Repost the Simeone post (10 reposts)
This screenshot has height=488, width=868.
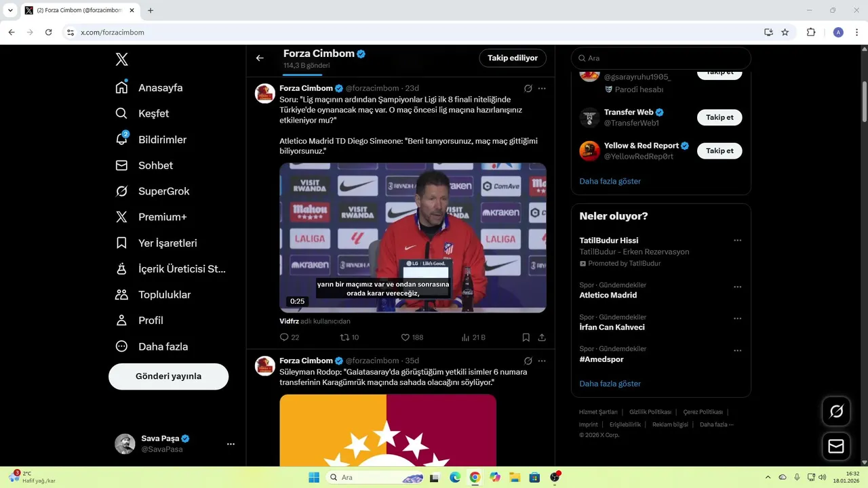(x=349, y=337)
